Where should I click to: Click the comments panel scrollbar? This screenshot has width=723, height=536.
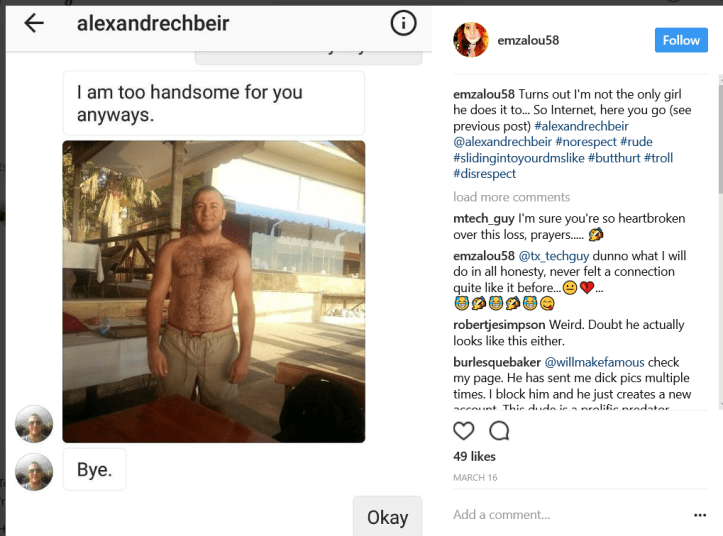click(718, 150)
